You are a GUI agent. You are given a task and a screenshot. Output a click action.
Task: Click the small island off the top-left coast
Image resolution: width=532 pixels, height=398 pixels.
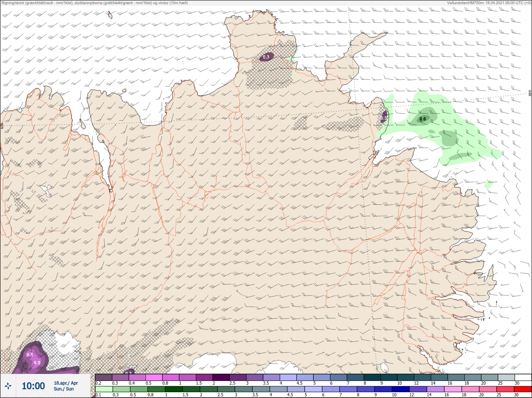click(x=110, y=15)
